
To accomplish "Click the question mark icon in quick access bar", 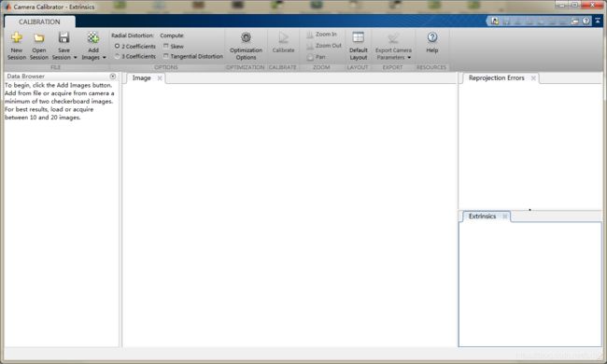I will point(586,21).
